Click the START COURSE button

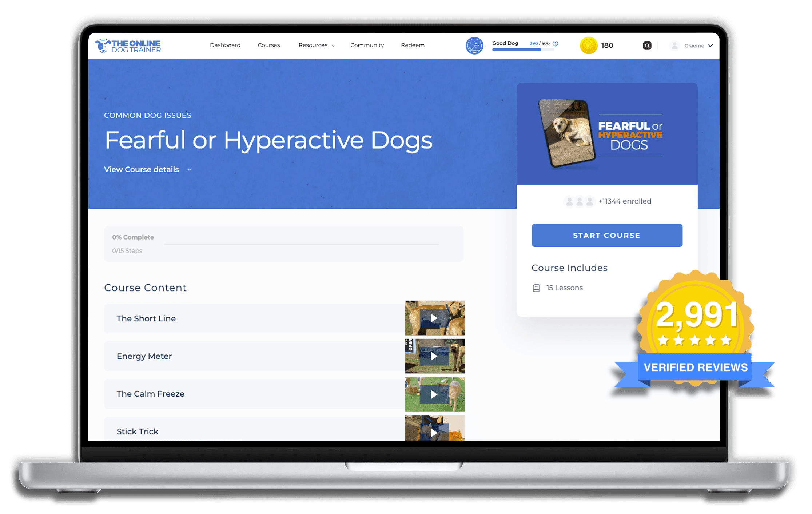(606, 236)
